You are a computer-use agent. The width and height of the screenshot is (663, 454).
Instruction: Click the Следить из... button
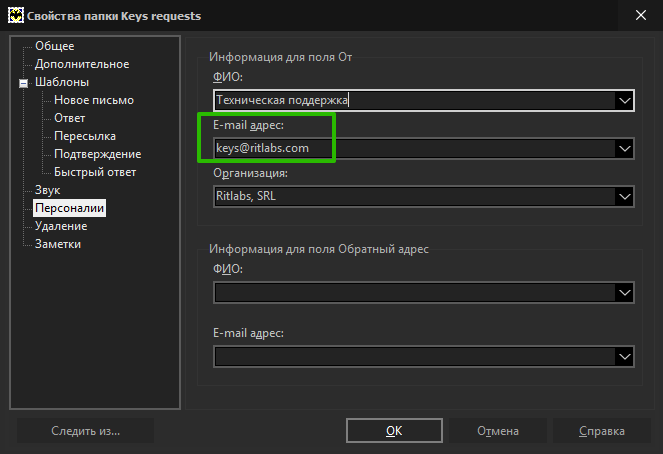tap(85, 430)
